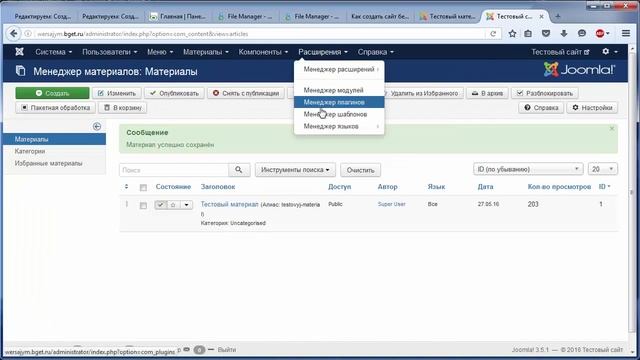Select Менеджер шаблонов from dropdown
The image size is (640, 360).
(339, 114)
